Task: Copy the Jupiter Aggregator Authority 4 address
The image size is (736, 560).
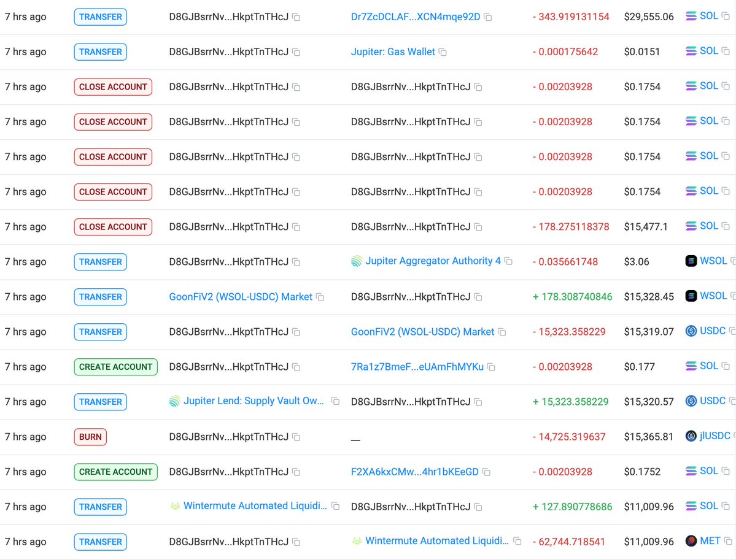Action: coord(508,261)
